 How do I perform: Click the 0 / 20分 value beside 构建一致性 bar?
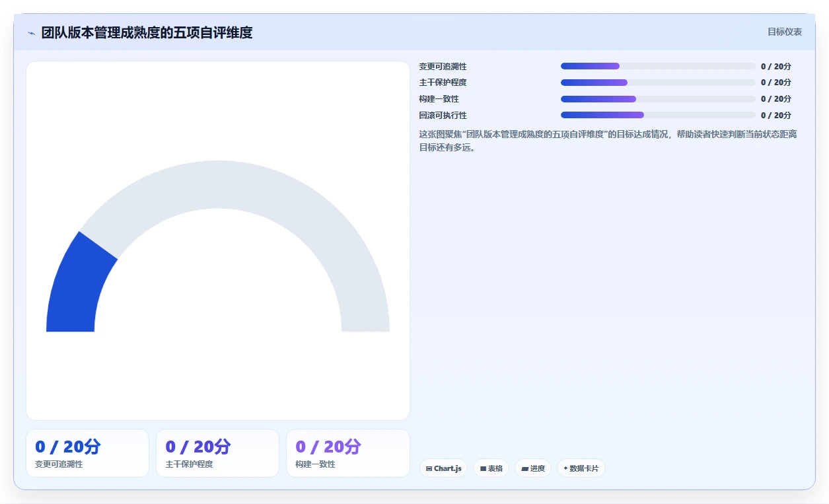pyautogui.click(x=776, y=99)
